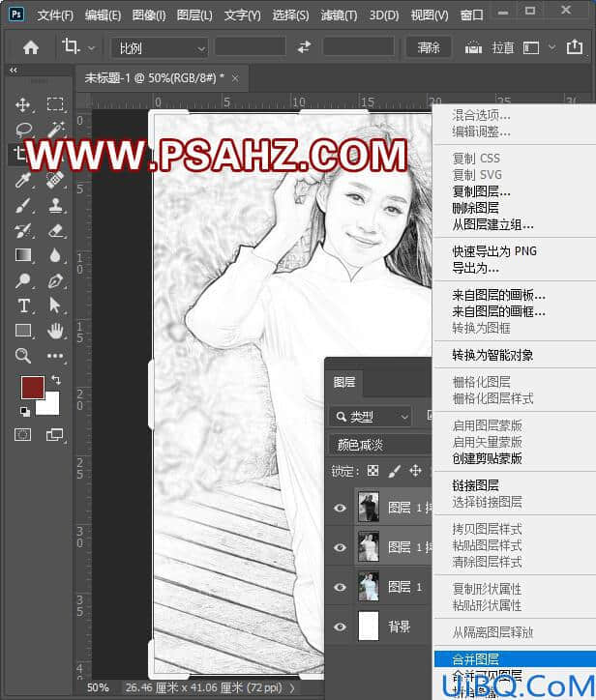This screenshot has height=700, width=596.
Task: Select the Rectangle shape tool
Action: click(23, 331)
